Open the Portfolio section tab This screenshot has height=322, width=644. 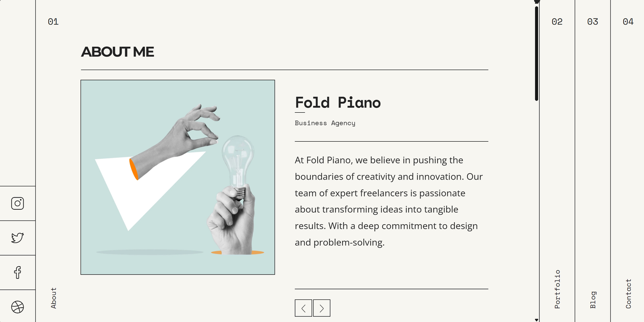point(557,289)
